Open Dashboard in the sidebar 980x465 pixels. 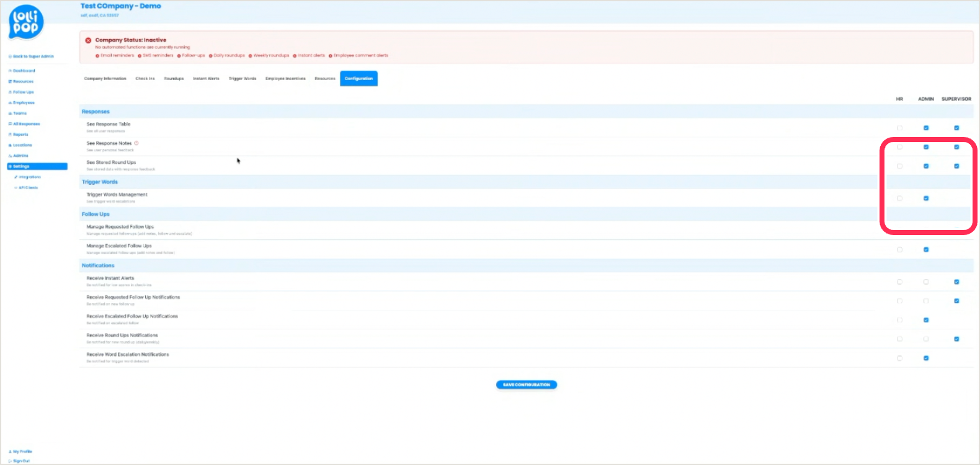(22, 71)
